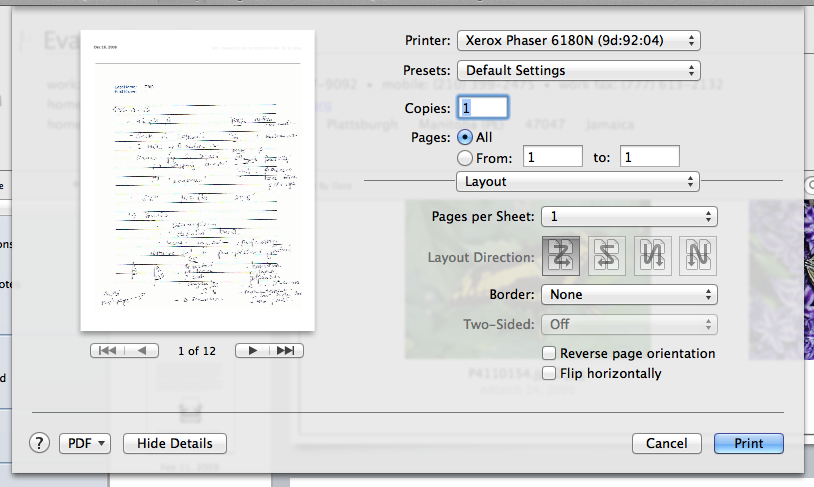Open the Border dropdown
The image size is (814, 487).
tap(630, 294)
